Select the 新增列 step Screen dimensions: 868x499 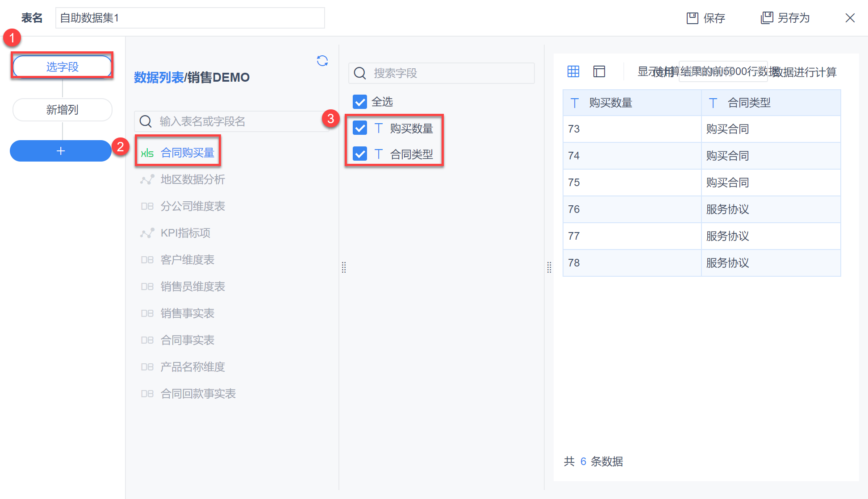pyautogui.click(x=62, y=110)
